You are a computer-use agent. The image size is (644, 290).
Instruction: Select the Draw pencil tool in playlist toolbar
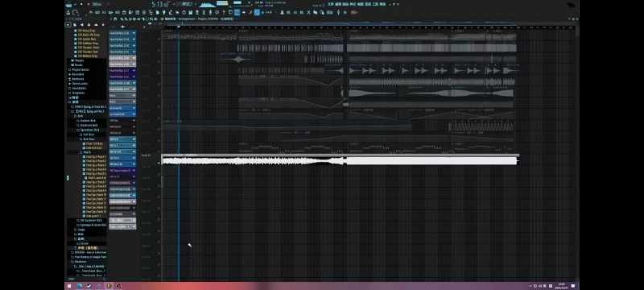coord(122,19)
